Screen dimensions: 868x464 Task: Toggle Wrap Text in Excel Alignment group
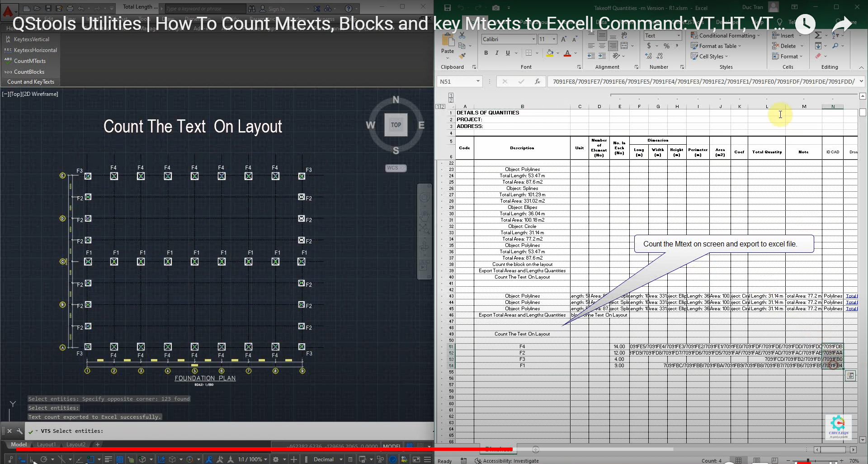(624, 35)
